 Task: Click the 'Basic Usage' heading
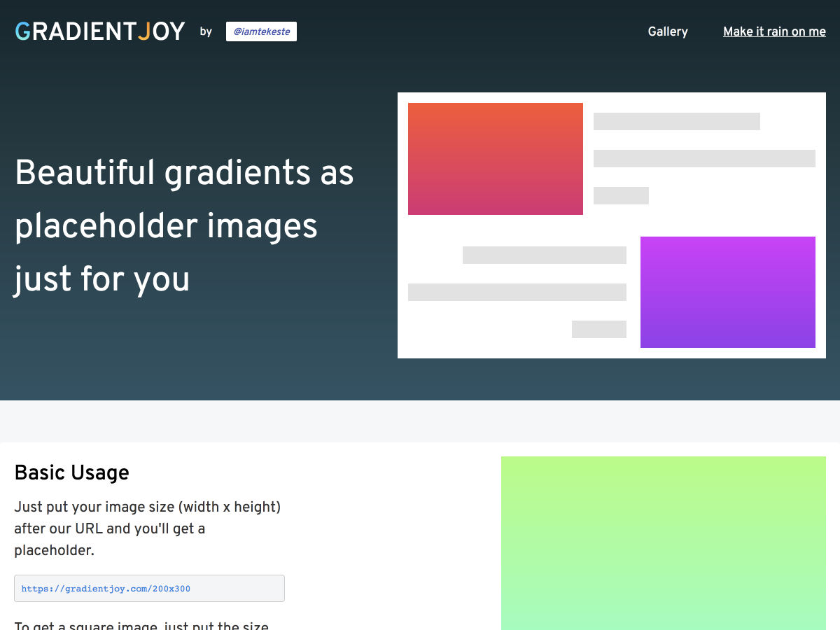click(x=72, y=472)
